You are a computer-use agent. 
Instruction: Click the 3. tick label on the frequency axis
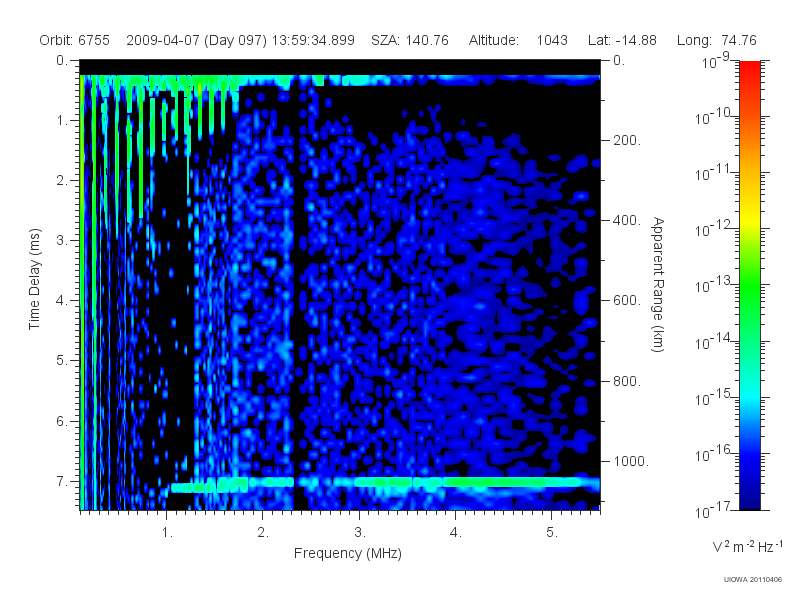(x=360, y=533)
